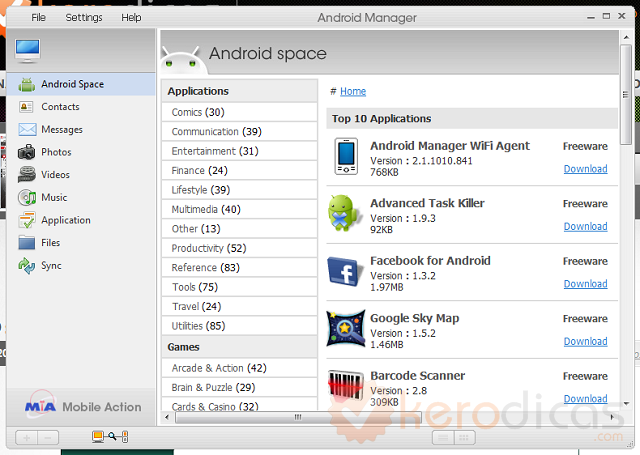
Task: Open the Lifestyle (39) category
Action: tap(240, 190)
